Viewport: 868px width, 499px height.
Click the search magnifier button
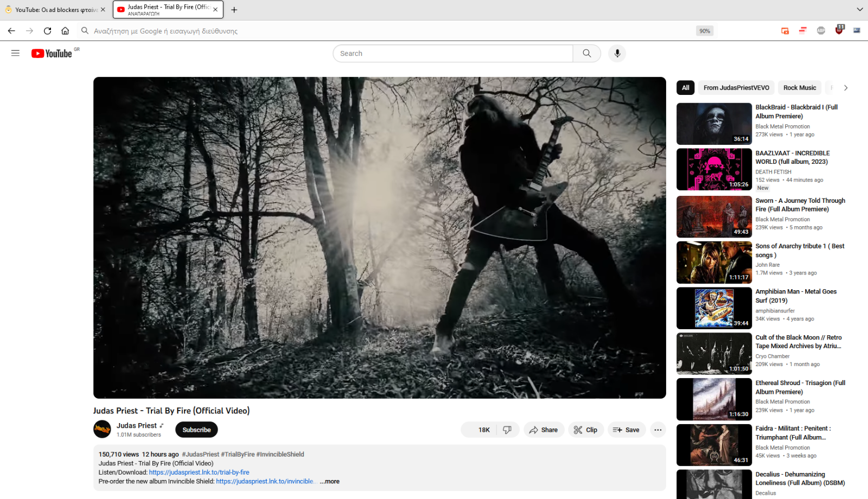tap(587, 53)
